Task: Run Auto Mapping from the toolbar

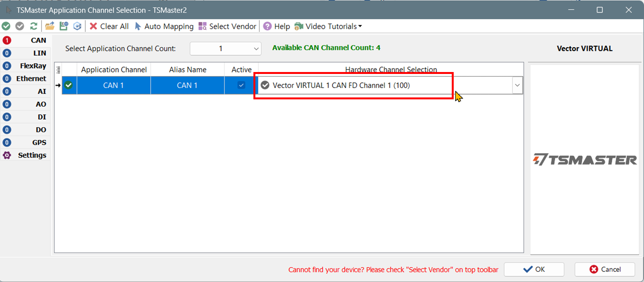Action: click(x=164, y=26)
